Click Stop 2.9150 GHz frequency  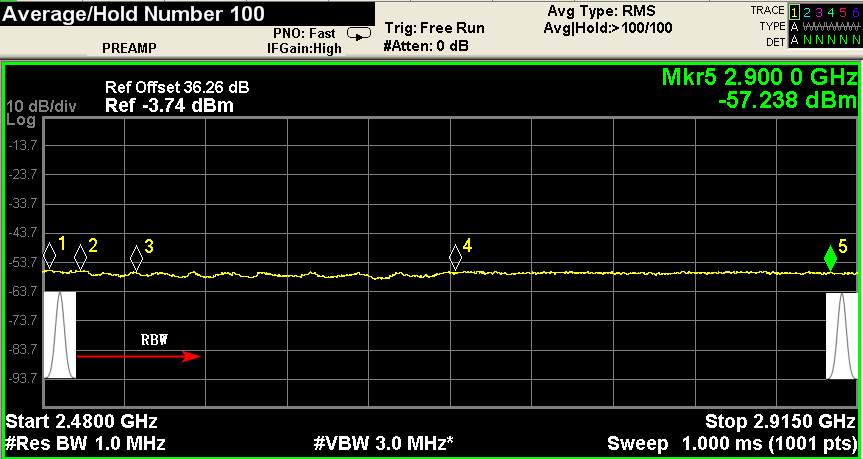[781, 422]
